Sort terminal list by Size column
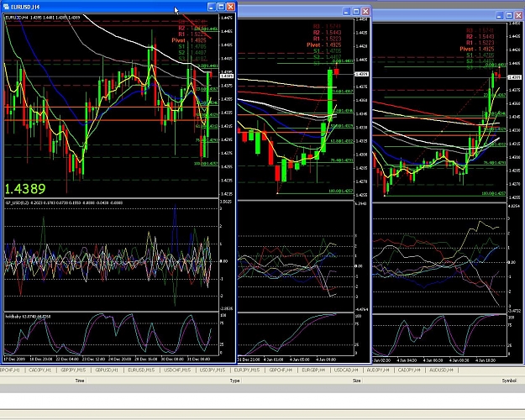 click(357, 381)
